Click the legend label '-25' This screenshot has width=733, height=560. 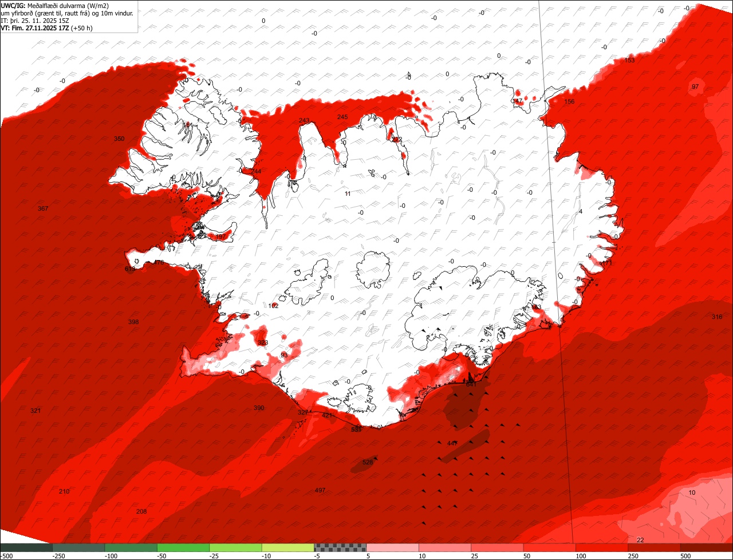tap(215, 556)
